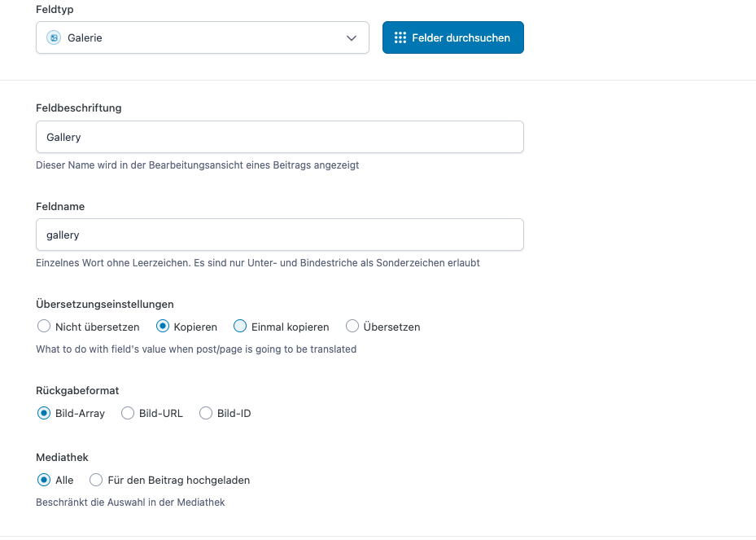Select the Bild-ID radio button

pos(206,413)
